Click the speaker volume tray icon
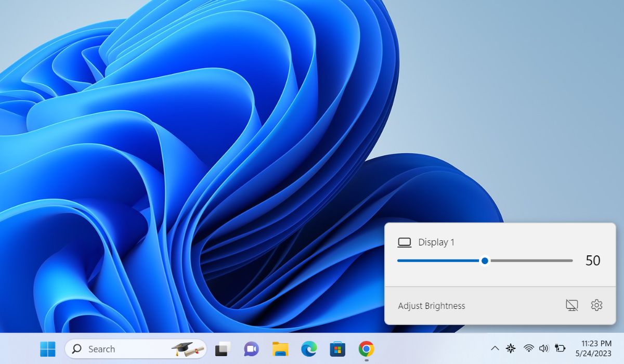 coord(544,348)
